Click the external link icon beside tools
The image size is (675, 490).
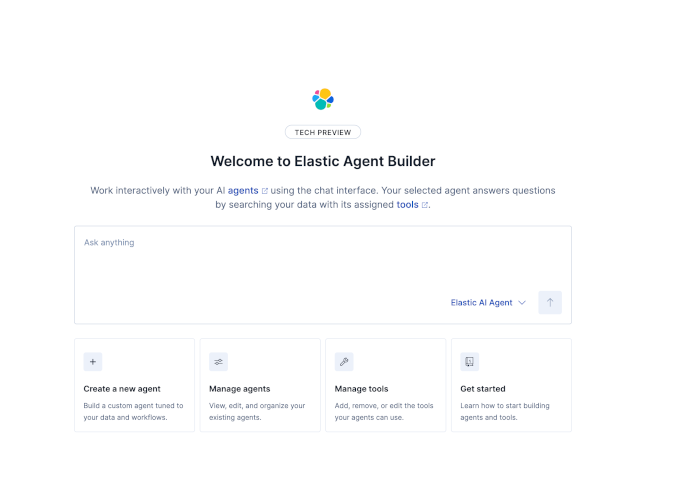pyautogui.click(x=425, y=205)
